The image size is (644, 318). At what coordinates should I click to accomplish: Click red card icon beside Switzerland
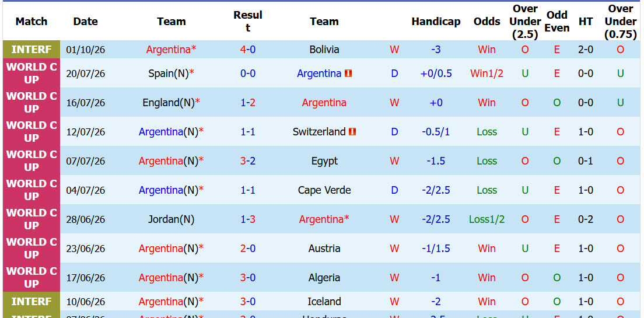(352, 132)
